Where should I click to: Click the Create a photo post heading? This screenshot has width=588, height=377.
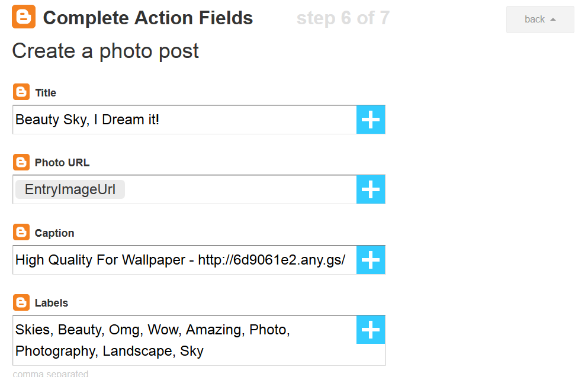(105, 50)
